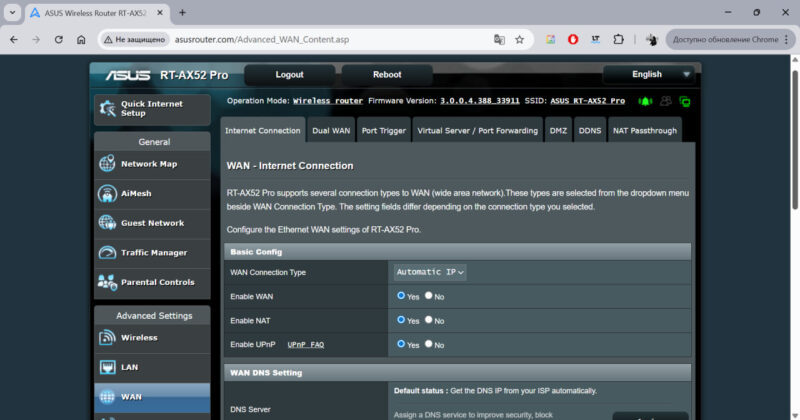
Task: Click the Not secure site info chip
Action: pyautogui.click(x=134, y=39)
